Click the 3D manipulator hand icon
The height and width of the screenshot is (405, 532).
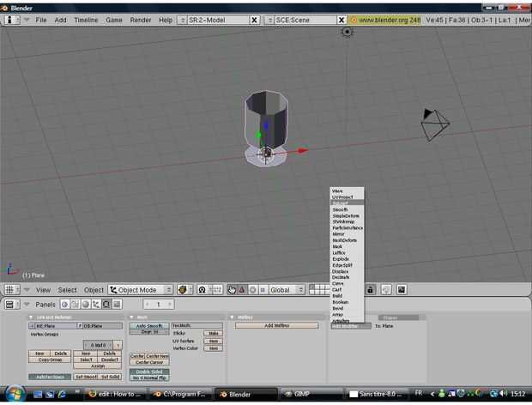[x=231, y=290]
